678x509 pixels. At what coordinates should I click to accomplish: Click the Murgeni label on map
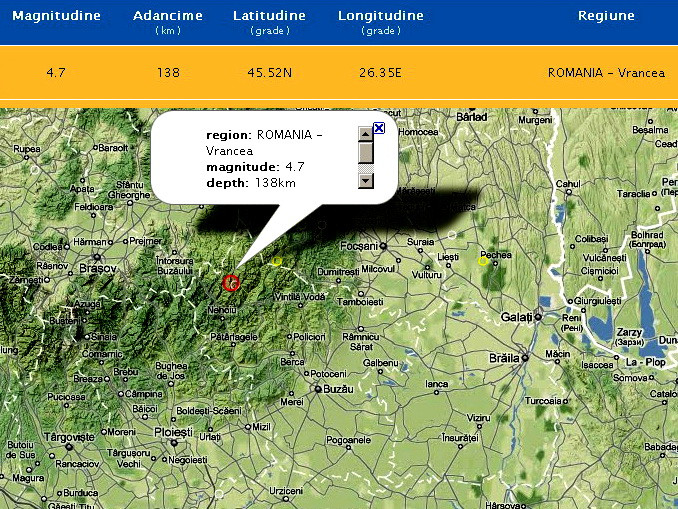pyautogui.click(x=535, y=120)
